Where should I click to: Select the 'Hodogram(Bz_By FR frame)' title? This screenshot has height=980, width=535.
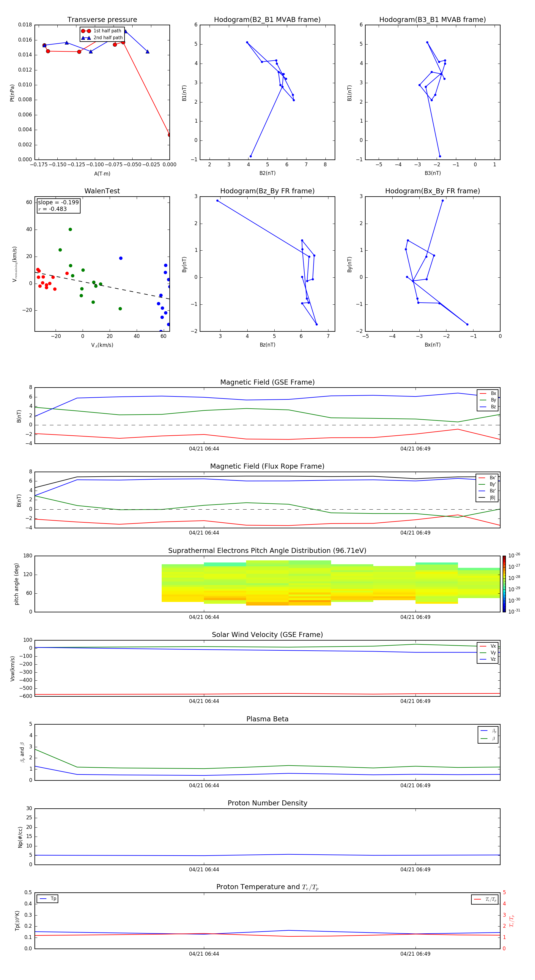pos(267,191)
